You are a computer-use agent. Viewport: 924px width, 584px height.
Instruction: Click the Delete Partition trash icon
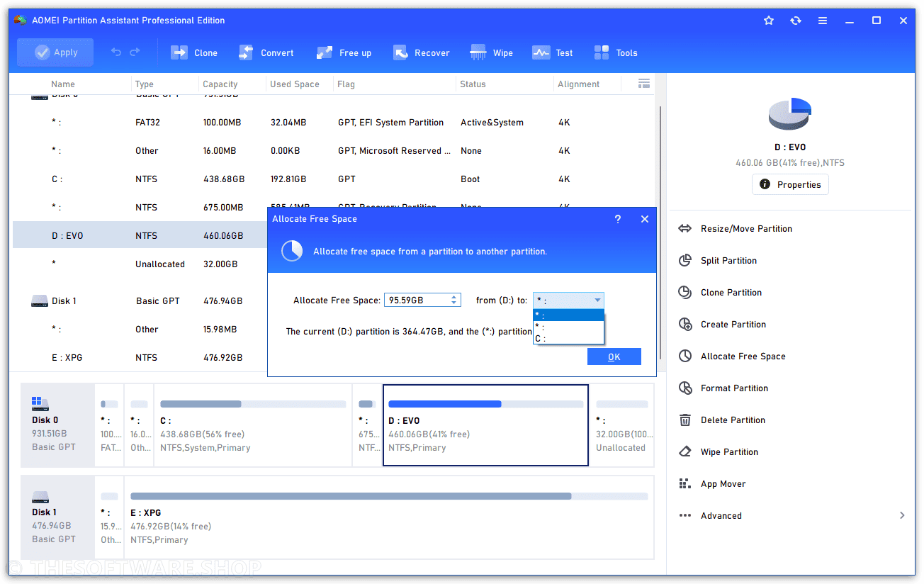[x=685, y=420]
